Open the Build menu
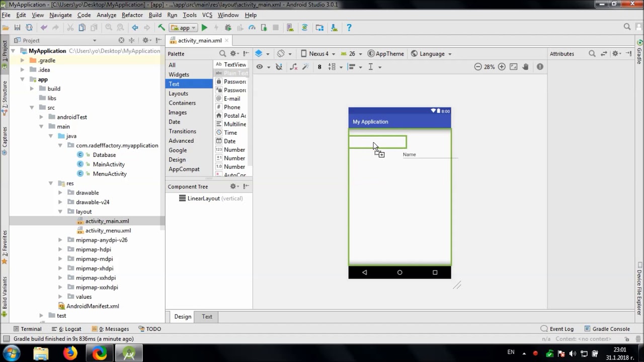The height and width of the screenshot is (362, 644). [x=155, y=15]
